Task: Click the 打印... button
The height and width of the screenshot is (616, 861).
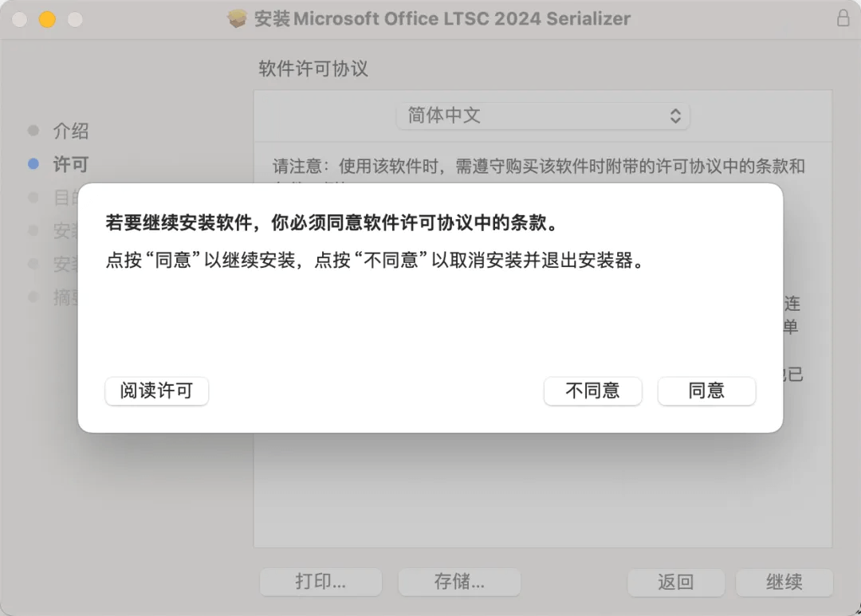Action: pyautogui.click(x=320, y=582)
